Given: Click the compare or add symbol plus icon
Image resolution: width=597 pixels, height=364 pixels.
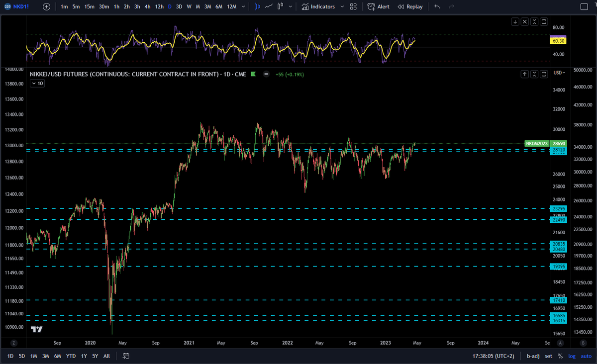Looking at the screenshot, I should point(46,6).
